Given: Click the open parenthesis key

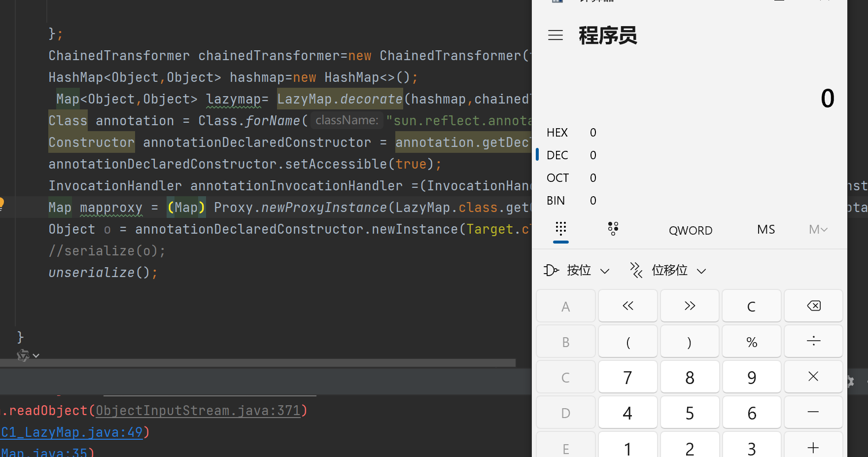Looking at the screenshot, I should tap(628, 342).
